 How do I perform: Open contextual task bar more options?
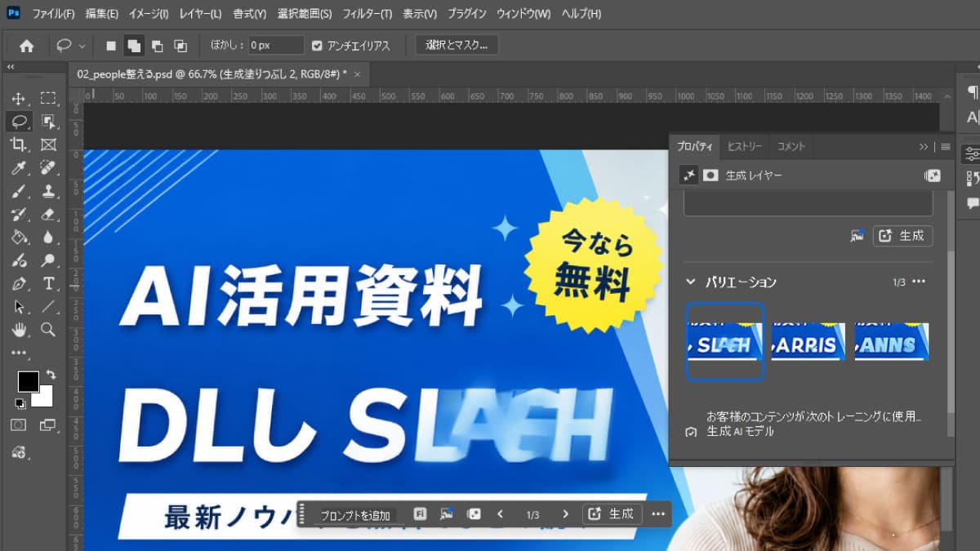659,514
